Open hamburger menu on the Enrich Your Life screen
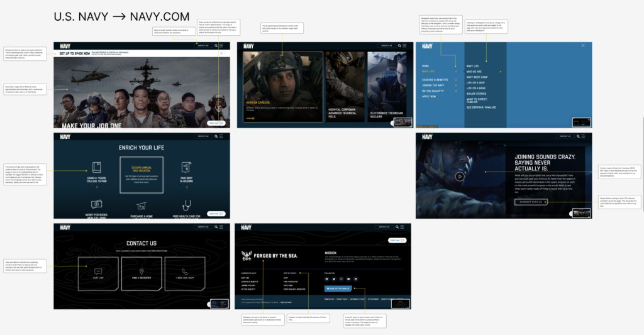This screenshot has width=644, height=335. pyautogui.click(x=221, y=136)
